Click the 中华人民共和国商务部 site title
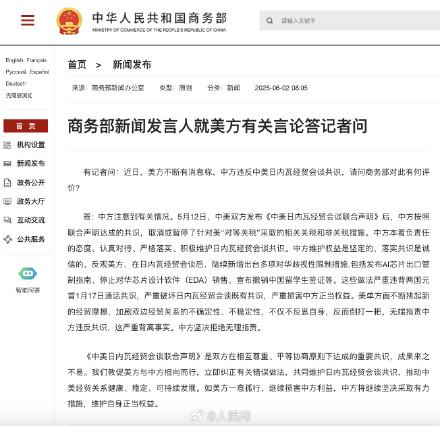Screen dimensions: 440x426 point(159,18)
